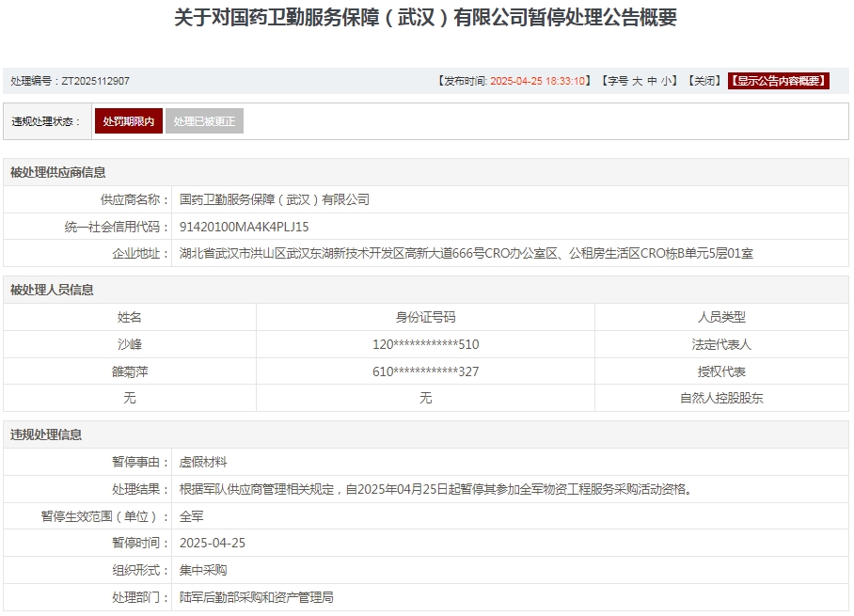This screenshot has height=616, width=854.
Task: Click the company address value text
Action: click(467, 253)
